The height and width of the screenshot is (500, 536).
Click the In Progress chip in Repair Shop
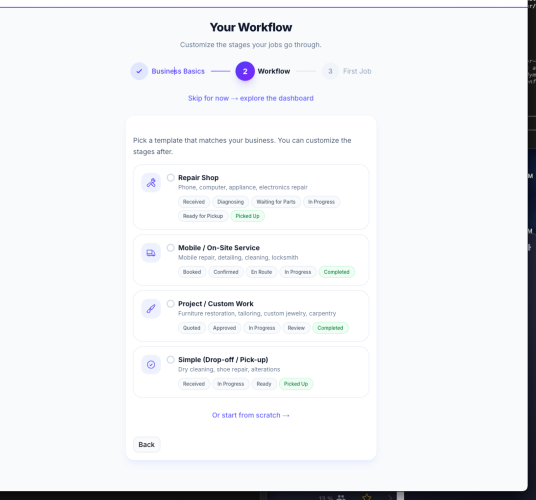pyautogui.click(x=321, y=202)
